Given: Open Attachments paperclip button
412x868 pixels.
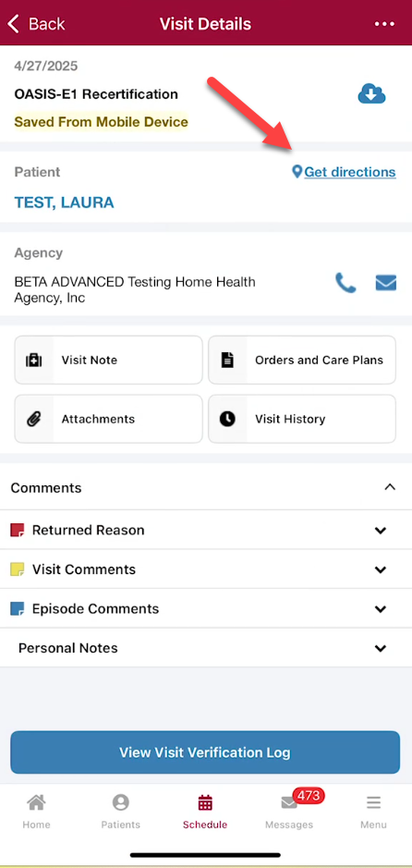Looking at the screenshot, I should (x=108, y=419).
